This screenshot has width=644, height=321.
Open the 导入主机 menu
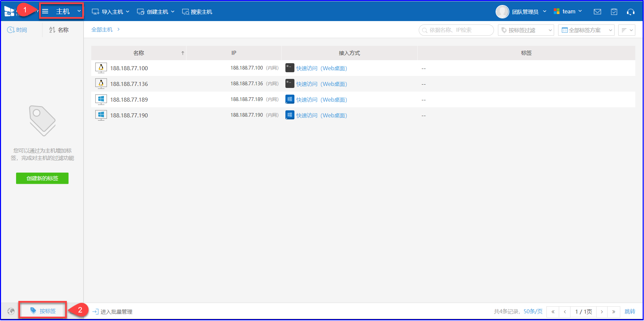pos(111,12)
